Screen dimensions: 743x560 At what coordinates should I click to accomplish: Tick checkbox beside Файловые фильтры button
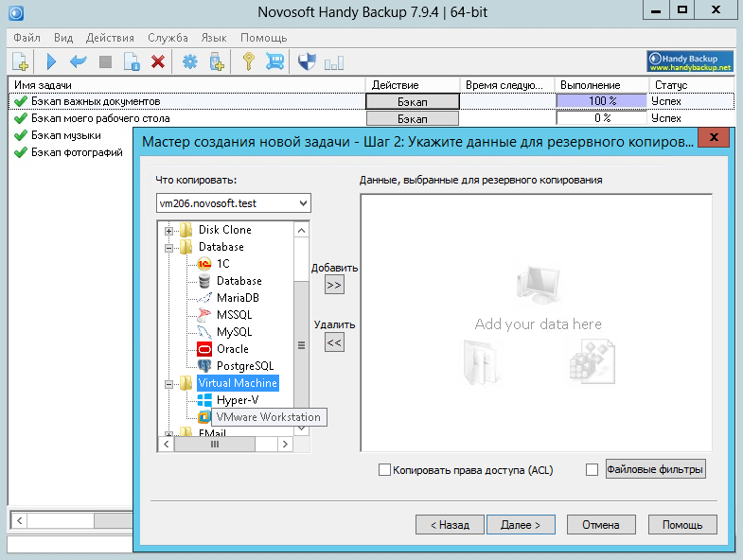click(592, 469)
